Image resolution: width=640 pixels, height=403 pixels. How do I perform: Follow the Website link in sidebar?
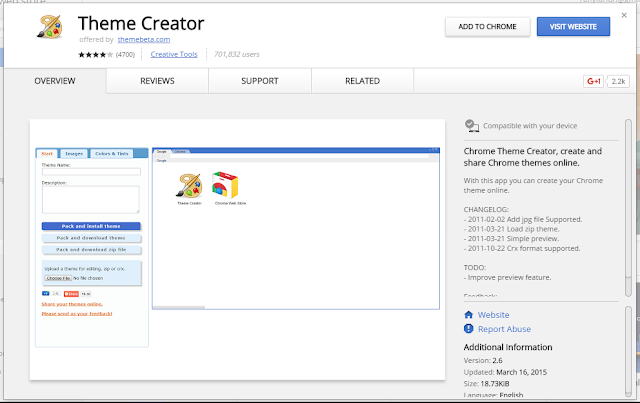click(493, 315)
